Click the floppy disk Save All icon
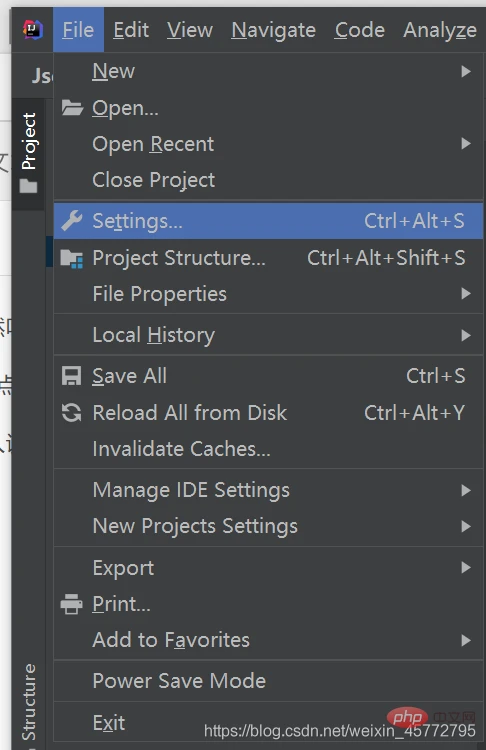 click(x=72, y=376)
